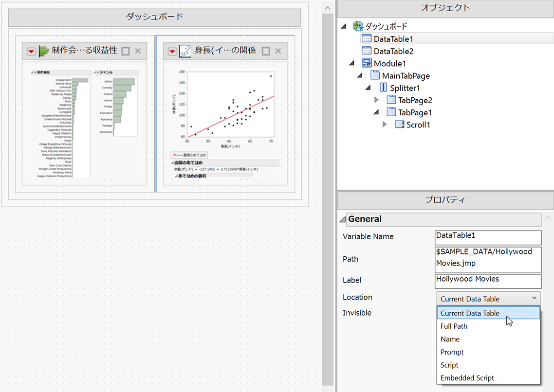Select DataTable1 in the objects tree
The image size is (554, 392).
[x=393, y=39]
